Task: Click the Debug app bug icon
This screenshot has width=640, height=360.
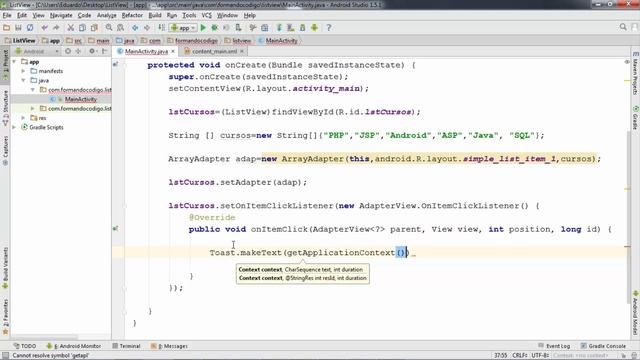Action: 215,28
